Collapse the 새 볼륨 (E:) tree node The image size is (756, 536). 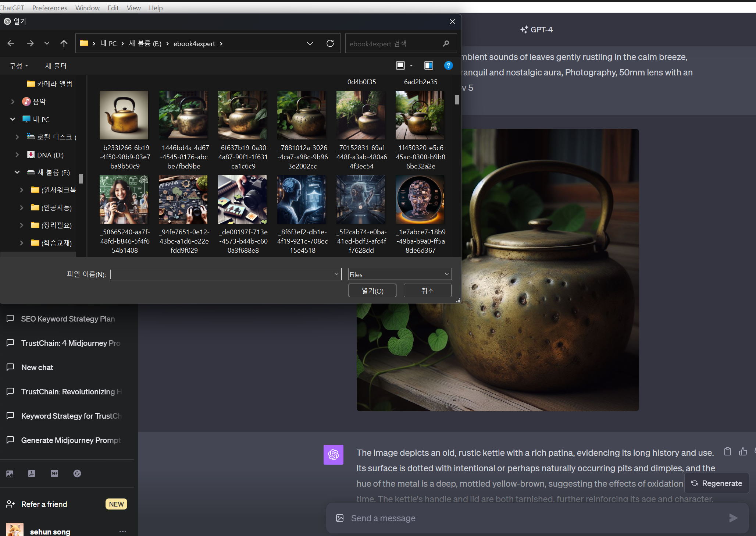click(x=17, y=172)
